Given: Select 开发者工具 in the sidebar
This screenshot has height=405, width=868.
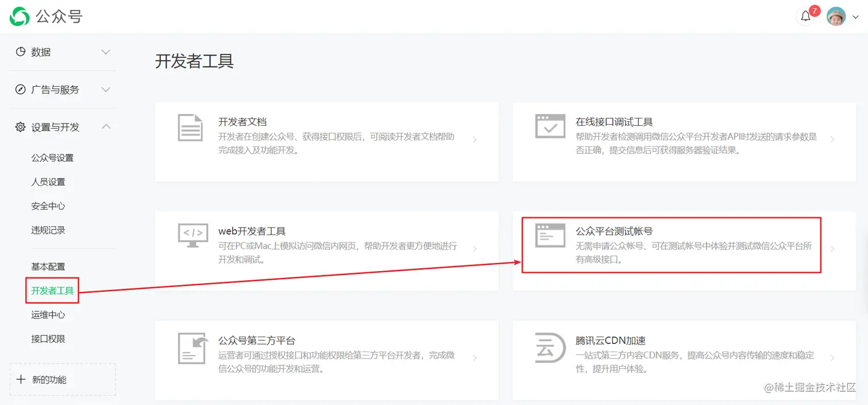Looking at the screenshot, I should click(x=52, y=291).
